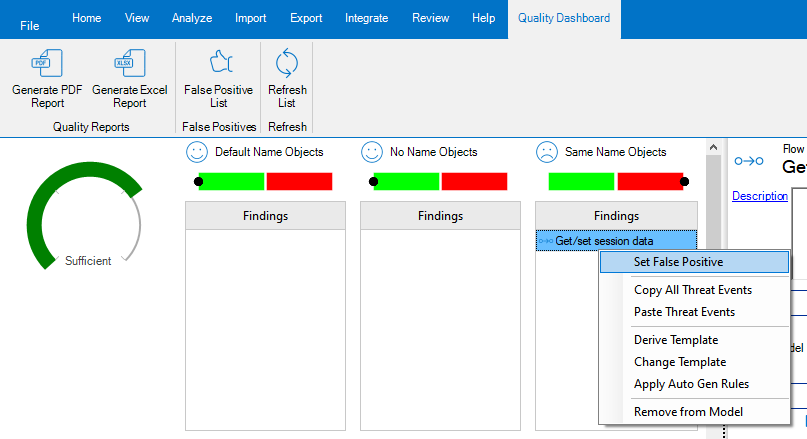
Task: Switch to the Analyze ribbon tab
Action: (191, 18)
